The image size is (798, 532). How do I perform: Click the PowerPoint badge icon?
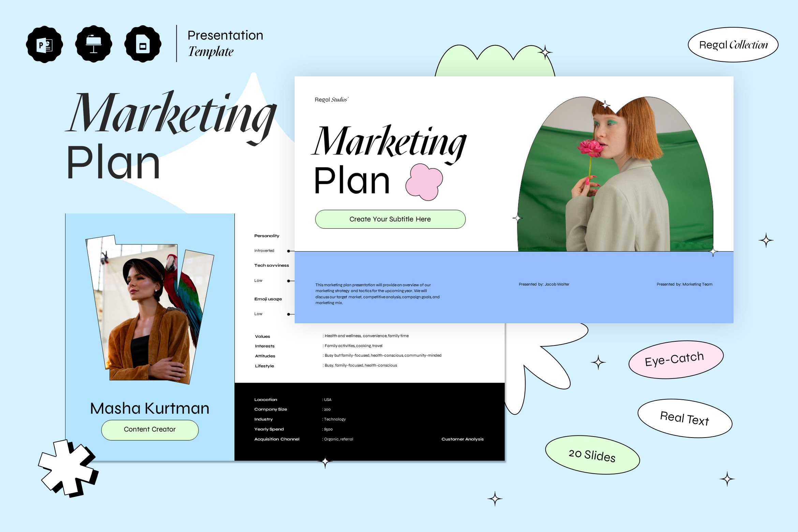[44, 44]
